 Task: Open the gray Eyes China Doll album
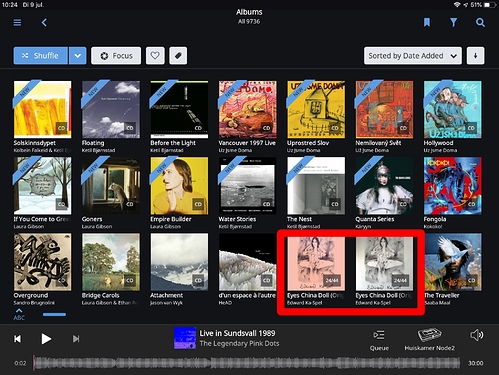pyautogui.click(x=384, y=263)
